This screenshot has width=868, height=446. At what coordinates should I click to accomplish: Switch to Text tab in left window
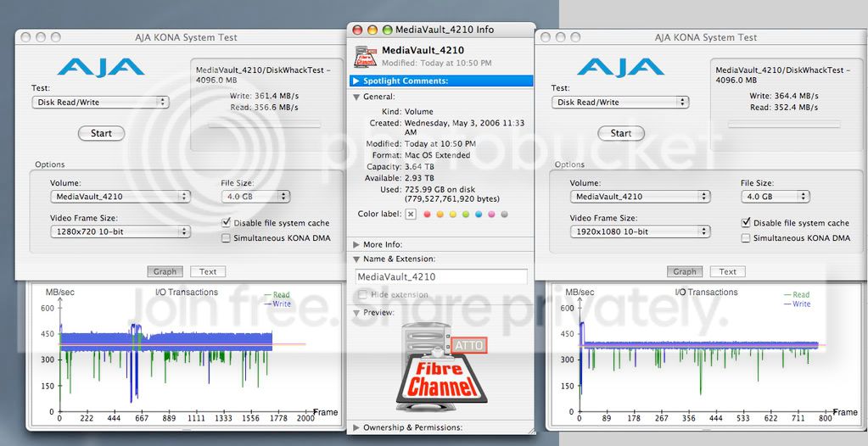pyautogui.click(x=208, y=271)
